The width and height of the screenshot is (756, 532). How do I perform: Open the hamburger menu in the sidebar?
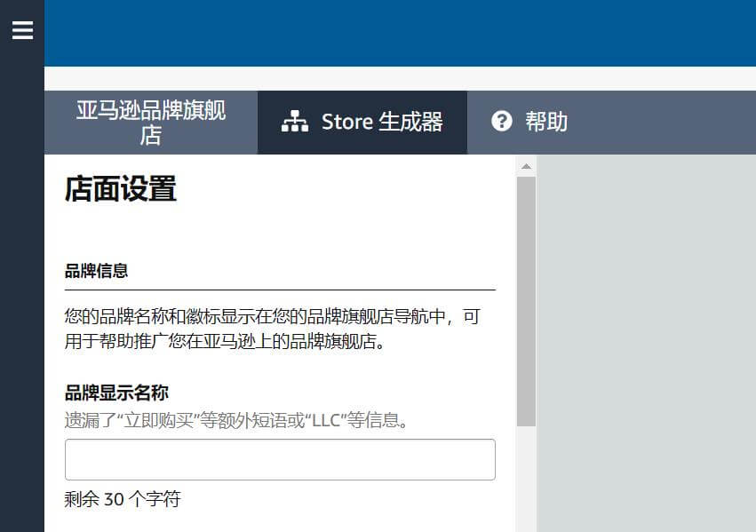coord(22,30)
